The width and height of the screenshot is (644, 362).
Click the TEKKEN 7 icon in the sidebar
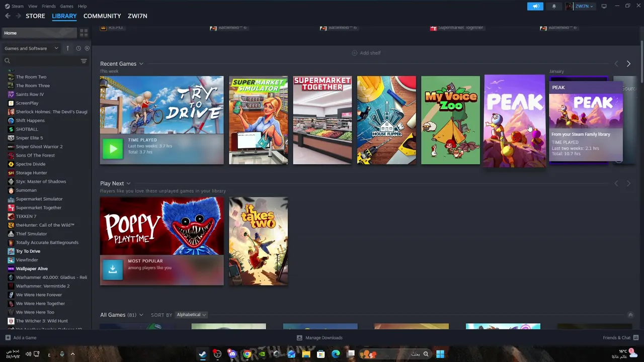(11, 216)
